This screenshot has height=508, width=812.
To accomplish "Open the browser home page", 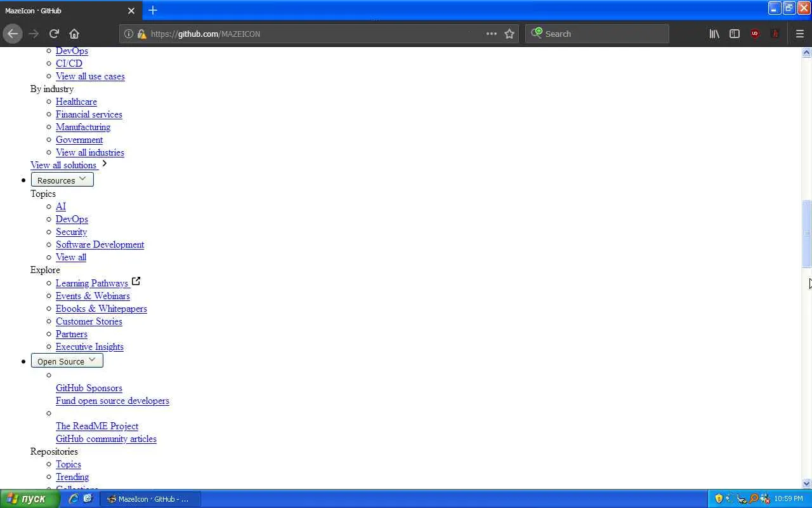I will (x=74, y=34).
